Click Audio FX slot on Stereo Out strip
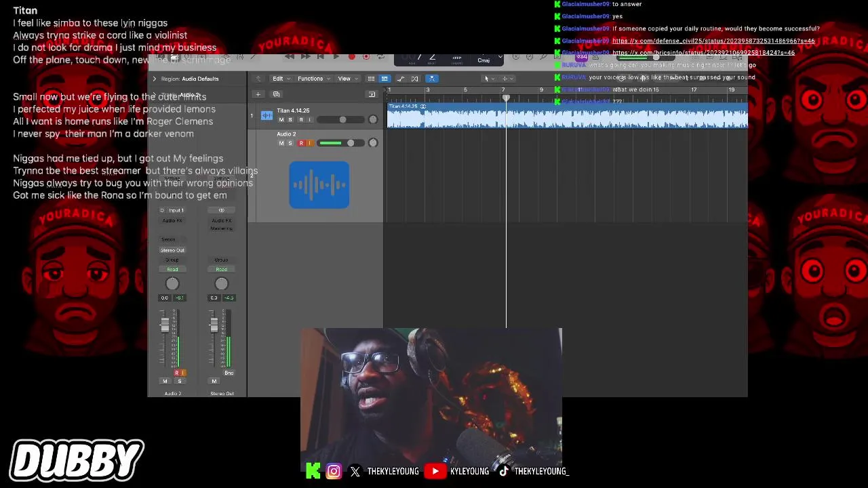Viewport: 868px width, 488px height. coord(221,220)
